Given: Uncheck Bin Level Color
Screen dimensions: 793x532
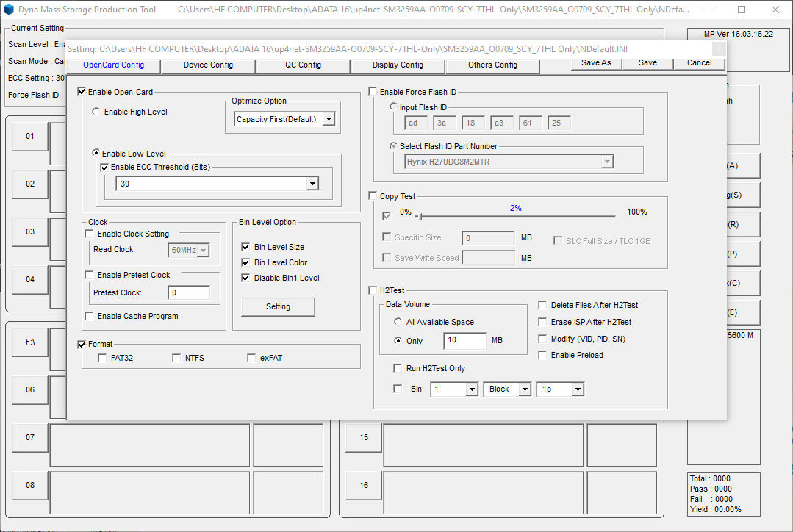Looking at the screenshot, I should pyautogui.click(x=245, y=262).
